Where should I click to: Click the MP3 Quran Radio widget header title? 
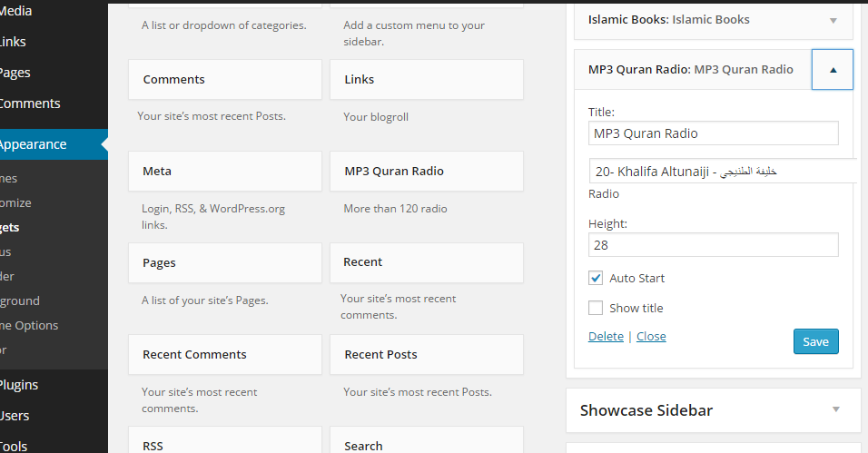690,70
